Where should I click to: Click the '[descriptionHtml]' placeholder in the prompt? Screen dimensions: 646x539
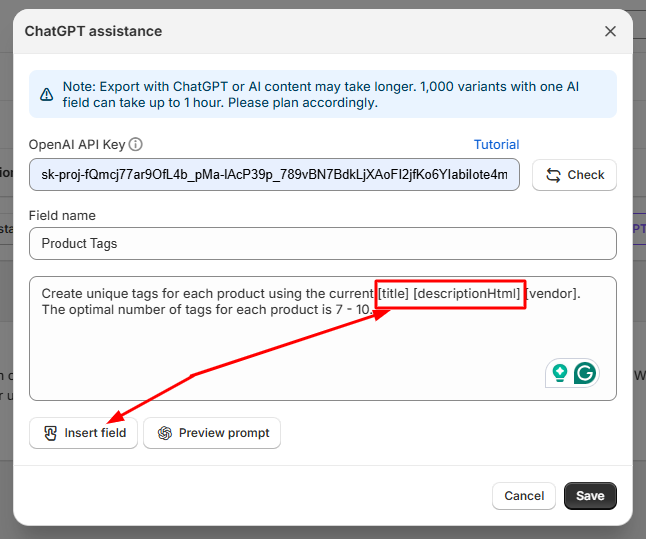467,293
